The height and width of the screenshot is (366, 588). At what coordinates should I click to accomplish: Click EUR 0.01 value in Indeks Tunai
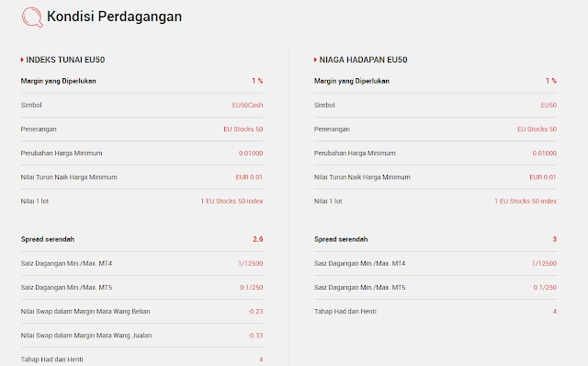click(x=249, y=177)
